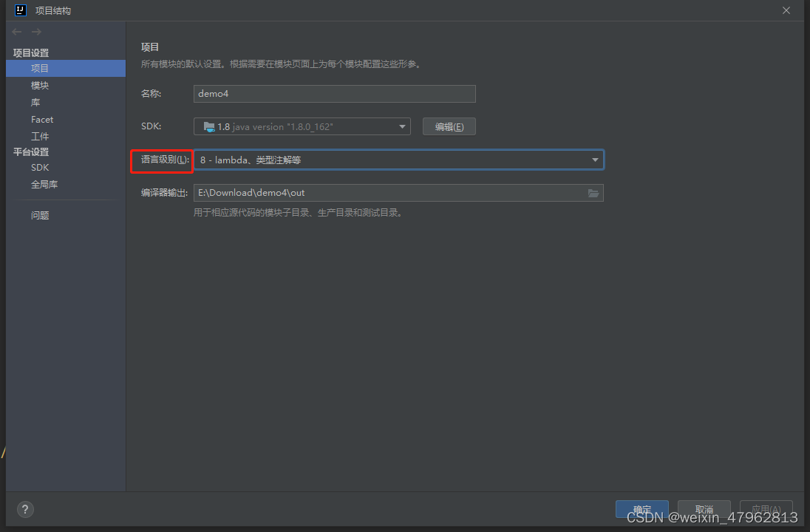This screenshot has height=532, width=810.
Task: Click the back navigation arrow
Action: click(x=16, y=32)
